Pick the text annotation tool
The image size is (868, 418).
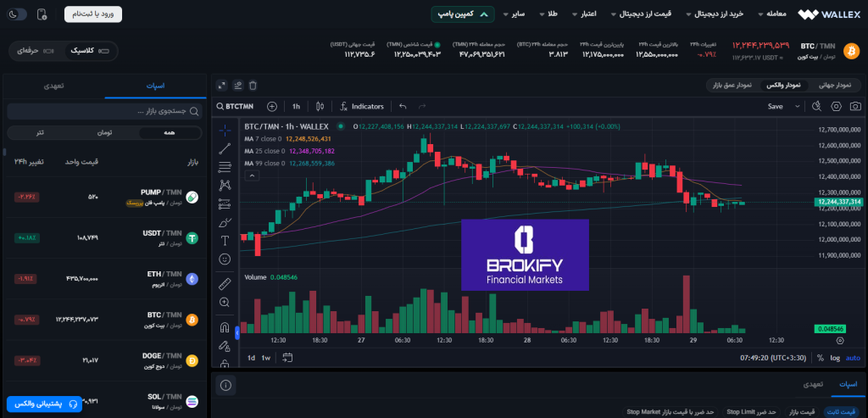(225, 240)
